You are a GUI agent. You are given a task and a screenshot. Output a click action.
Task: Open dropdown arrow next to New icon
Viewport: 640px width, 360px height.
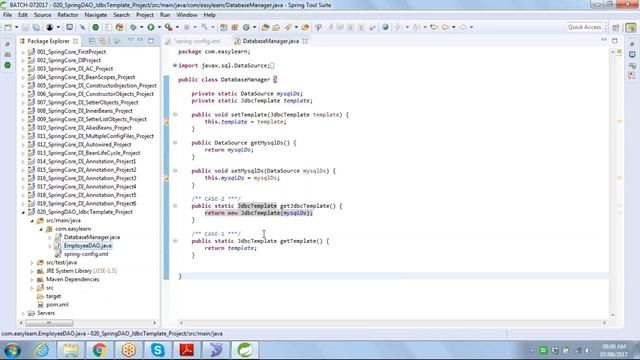click(16, 27)
